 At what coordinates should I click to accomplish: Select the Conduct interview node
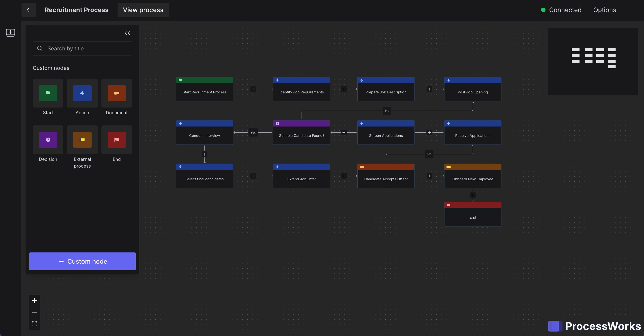204,133
